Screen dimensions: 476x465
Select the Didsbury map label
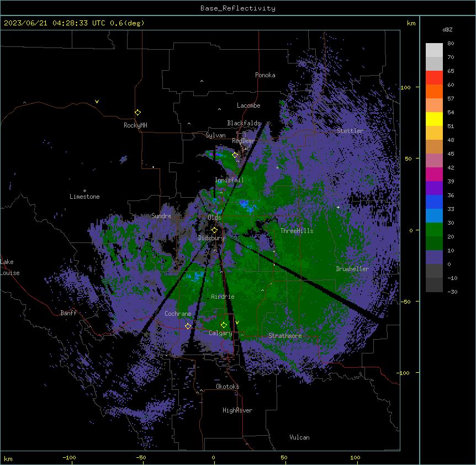pyautogui.click(x=211, y=238)
